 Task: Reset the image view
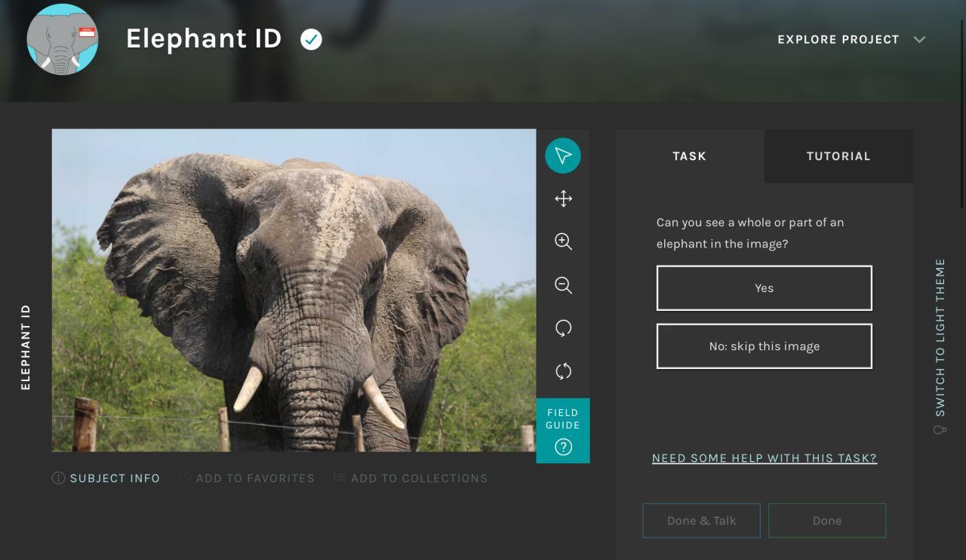pyautogui.click(x=563, y=371)
